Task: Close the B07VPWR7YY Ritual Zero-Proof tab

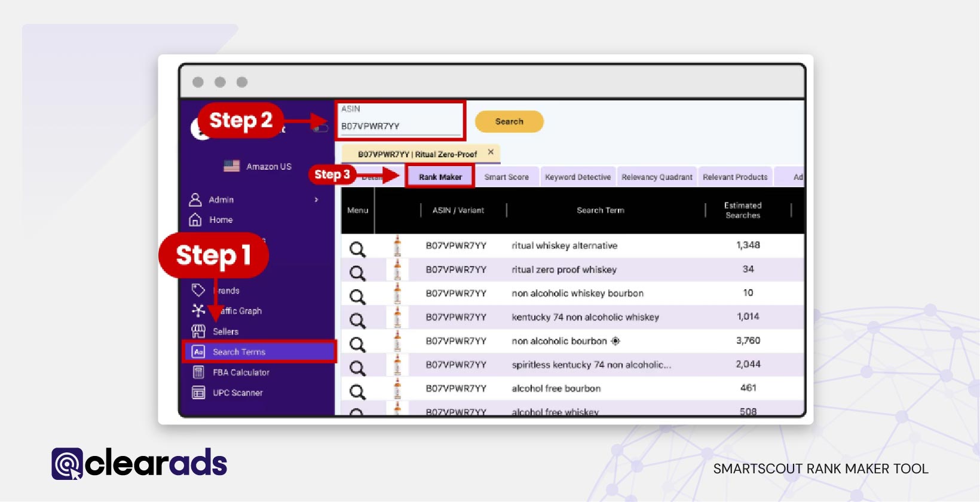Action: (x=491, y=152)
